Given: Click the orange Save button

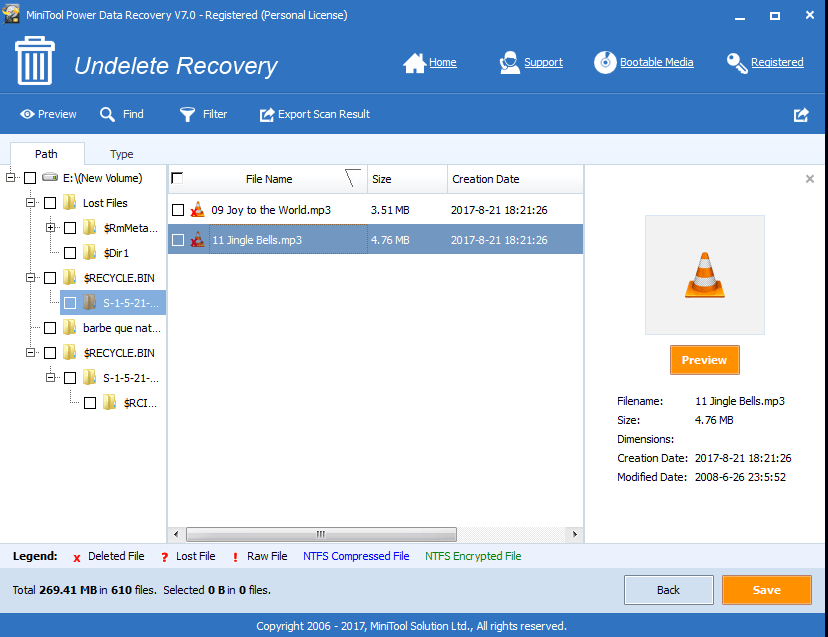Looking at the screenshot, I should 766,590.
